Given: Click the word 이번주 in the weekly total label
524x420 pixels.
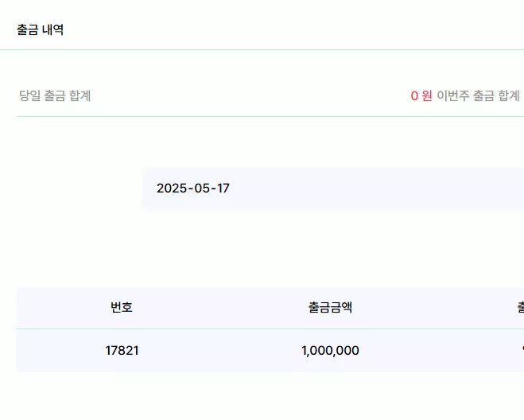Looking at the screenshot, I should (453, 95).
